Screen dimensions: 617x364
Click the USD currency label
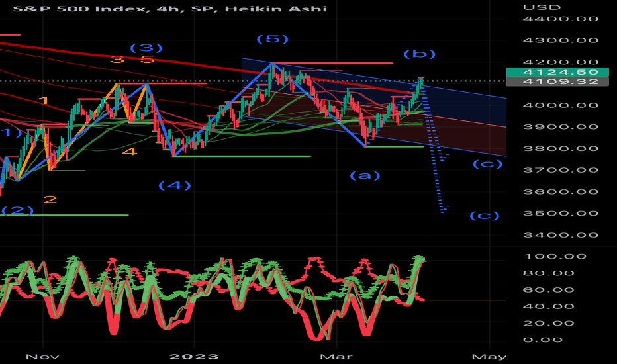542,7
